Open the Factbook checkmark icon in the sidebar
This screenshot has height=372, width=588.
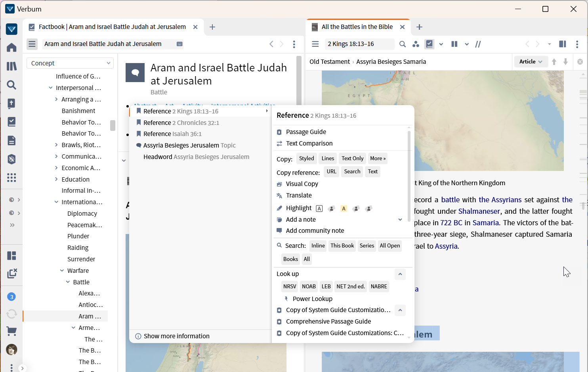tap(11, 122)
